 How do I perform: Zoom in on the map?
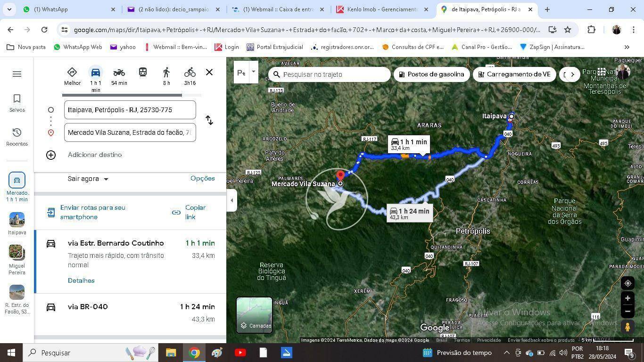(x=627, y=298)
